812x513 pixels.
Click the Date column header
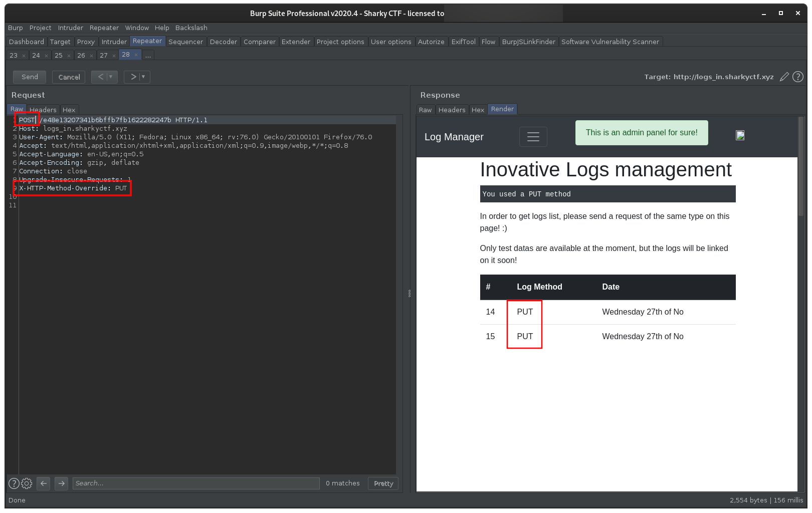(611, 287)
